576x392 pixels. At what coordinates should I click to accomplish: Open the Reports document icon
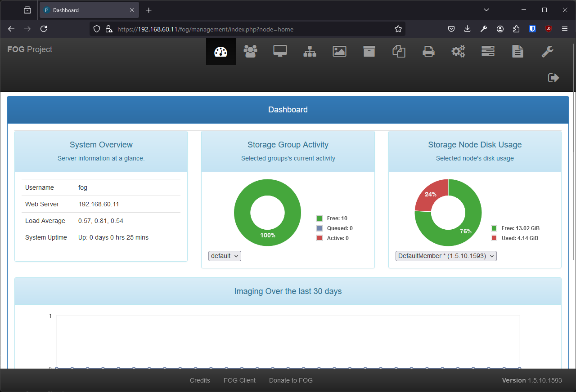[x=517, y=51]
